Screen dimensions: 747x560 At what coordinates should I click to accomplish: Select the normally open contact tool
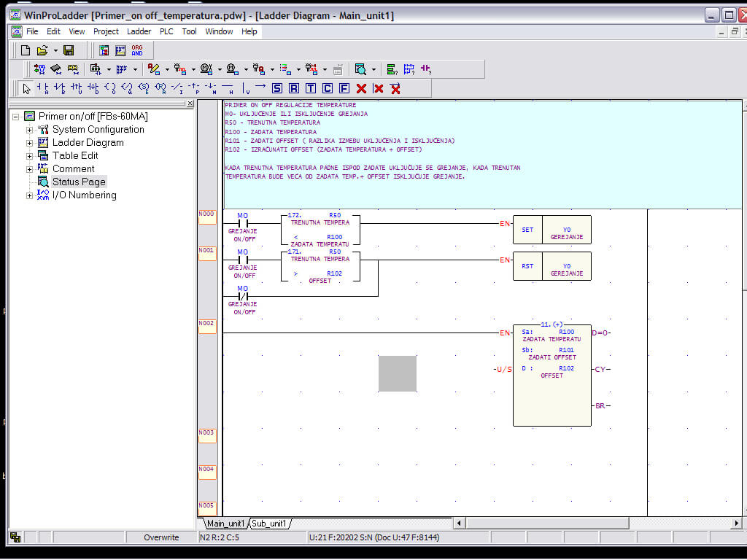[x=43, y=88]
